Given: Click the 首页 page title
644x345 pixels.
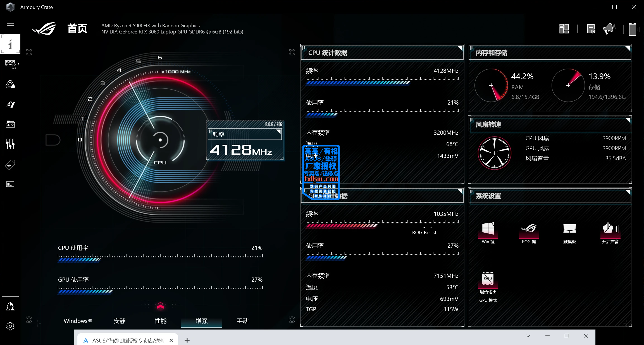Looking at the screenshot, I should [x=77, y=28].
